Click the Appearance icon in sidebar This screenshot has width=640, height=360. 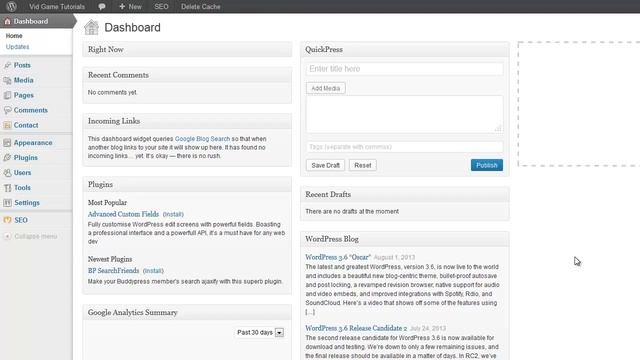point(7,143)
